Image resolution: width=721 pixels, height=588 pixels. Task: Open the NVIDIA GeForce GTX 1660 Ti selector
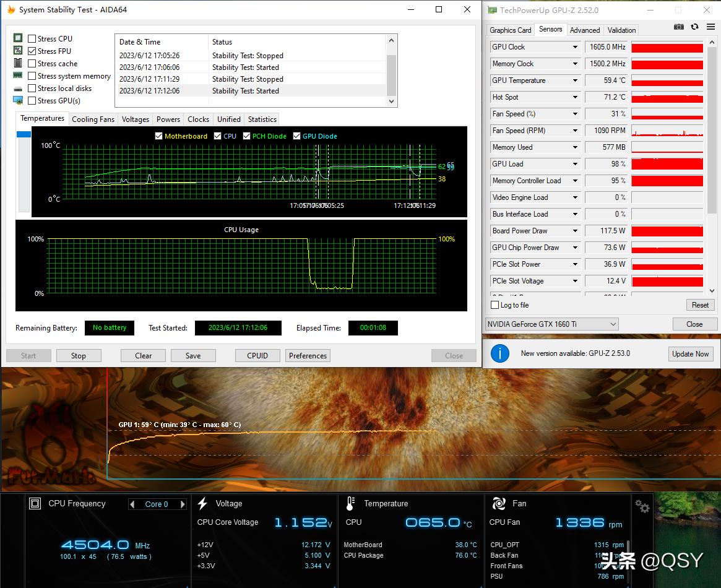pos(552,324)
